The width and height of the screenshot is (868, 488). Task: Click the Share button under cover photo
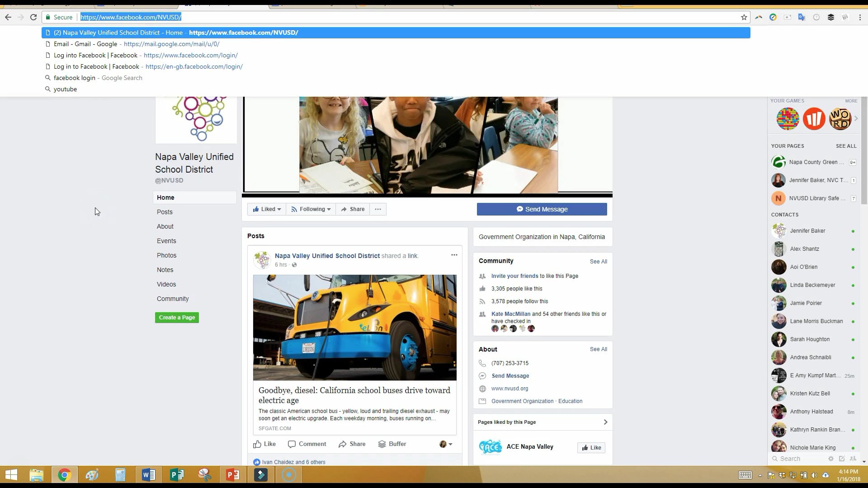(353, 209)
